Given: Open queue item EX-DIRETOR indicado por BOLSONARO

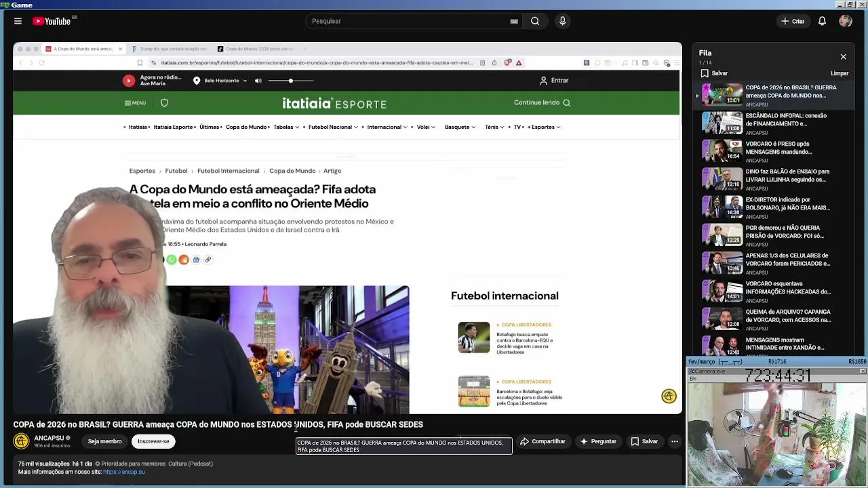Looking at the screenshot, I should click(773, 207).
